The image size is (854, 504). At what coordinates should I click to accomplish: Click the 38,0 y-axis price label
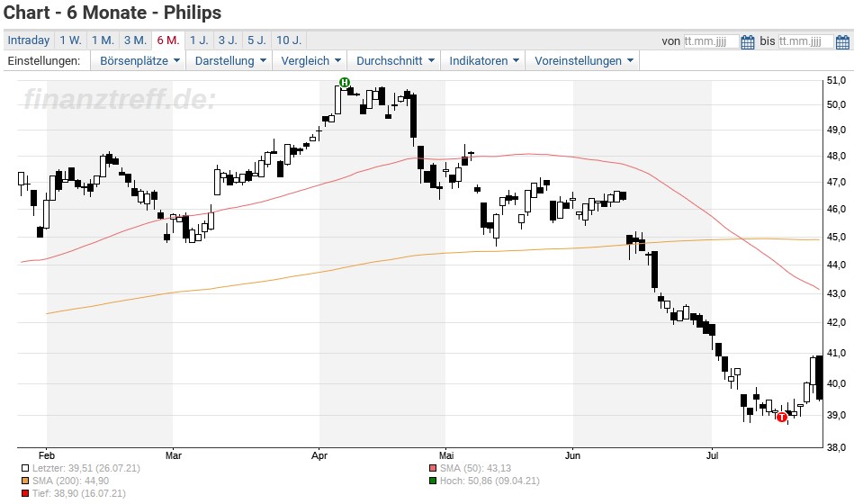tap(836, 447)
